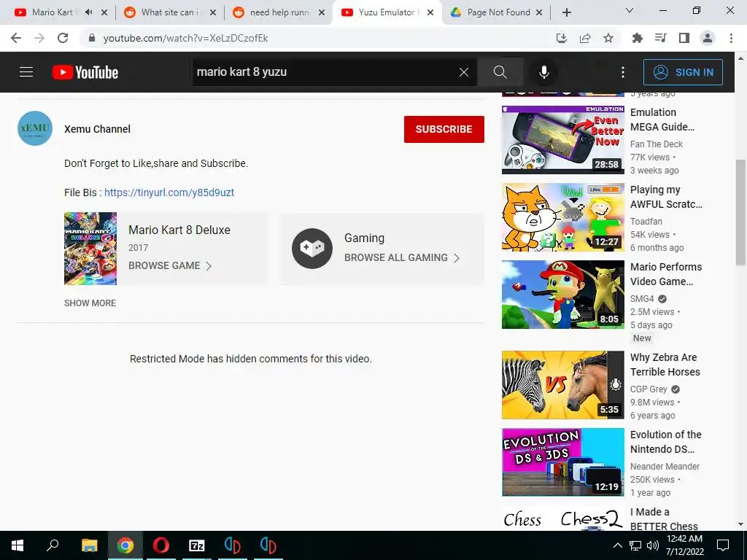Click the page vertical scrollbar thumb
This screenshot has height=560, width=747.
(x=740, y=213)
